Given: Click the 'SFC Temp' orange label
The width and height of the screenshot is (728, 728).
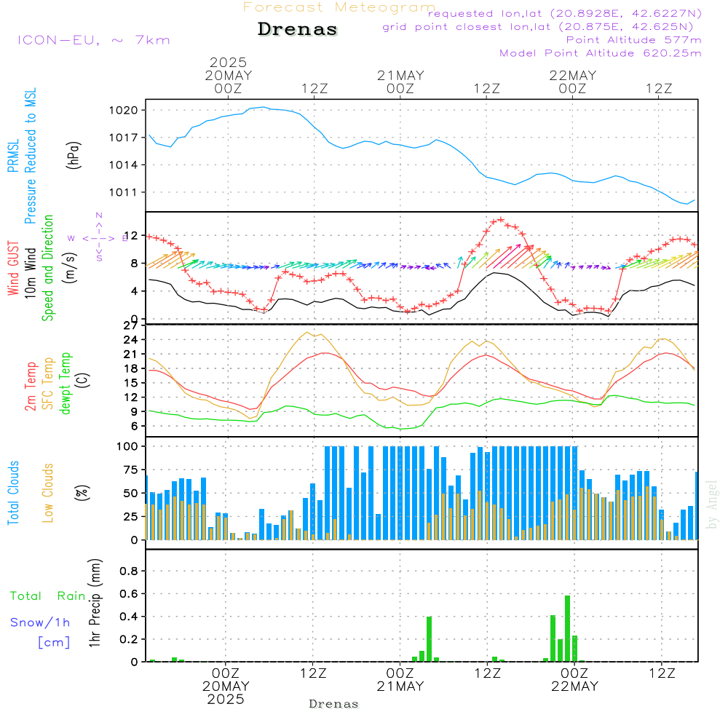Looking at the screenshot, I should tap(47, 384).
